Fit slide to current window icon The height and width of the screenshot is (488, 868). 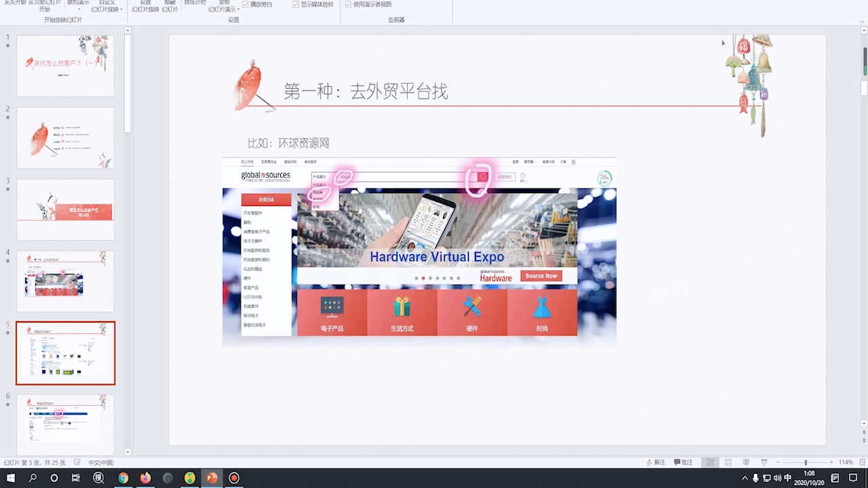click(861, 462)
